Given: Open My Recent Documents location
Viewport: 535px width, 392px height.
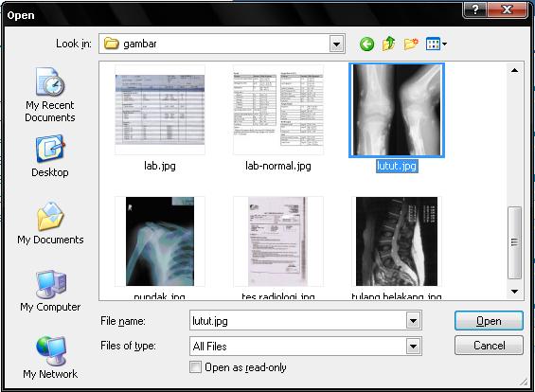Looking at the screenshot, I should [x=50, y=95].
